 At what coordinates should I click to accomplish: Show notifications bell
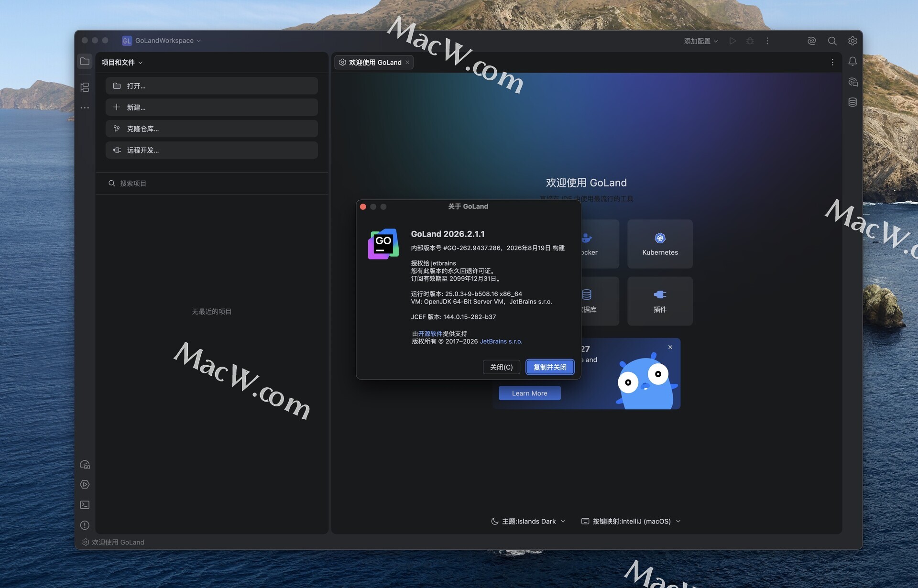point(852,62)
